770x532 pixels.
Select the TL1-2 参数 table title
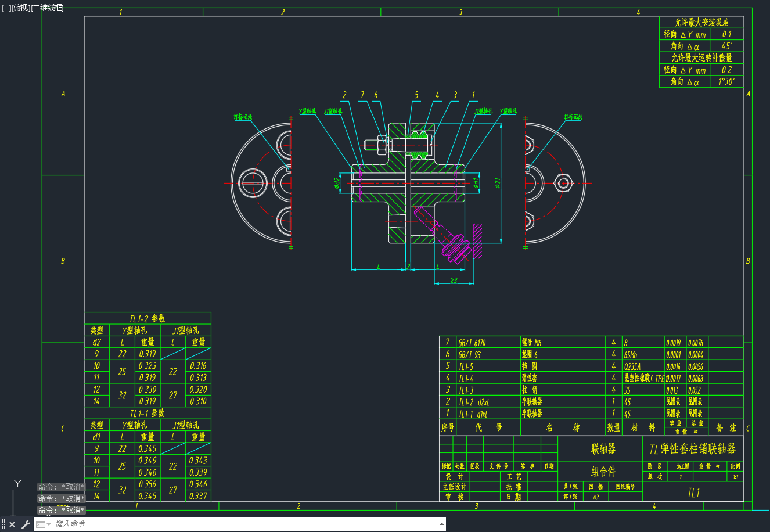(x=147, y=319)
